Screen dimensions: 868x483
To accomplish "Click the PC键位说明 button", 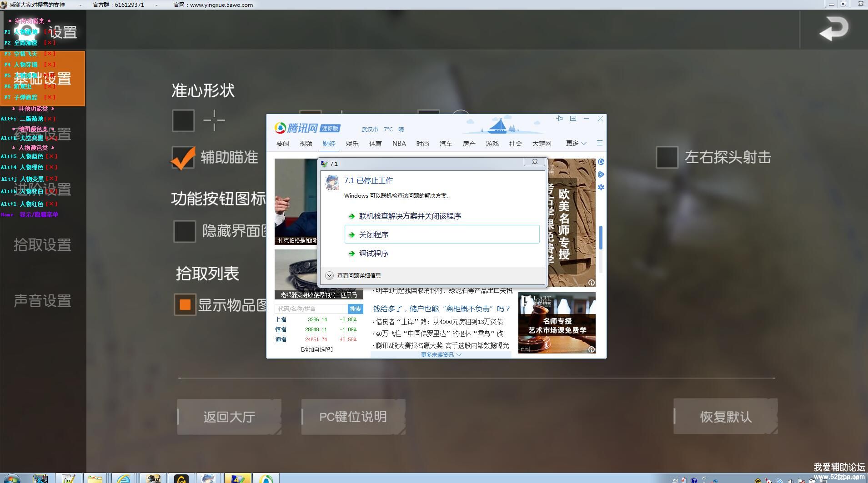I will (353, 417).
